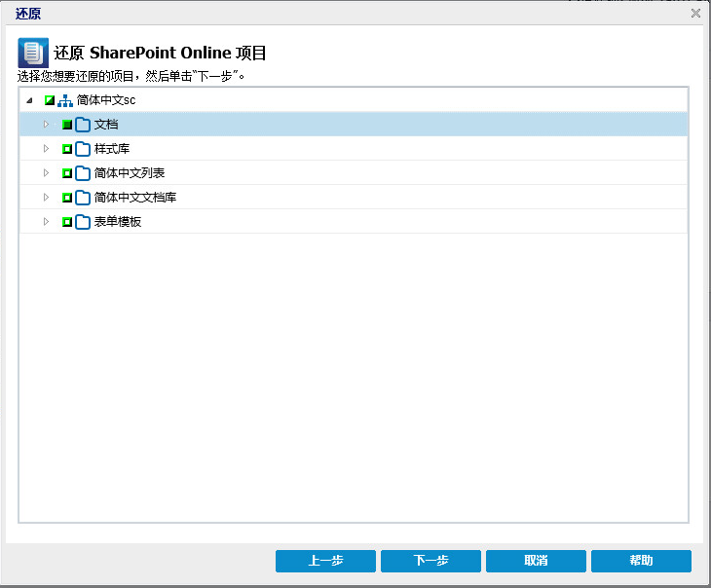Image resolution: width=711 pixels, height=588 pixels.
Task: Click the folder icon next to 文档
Action: (83, 125)
